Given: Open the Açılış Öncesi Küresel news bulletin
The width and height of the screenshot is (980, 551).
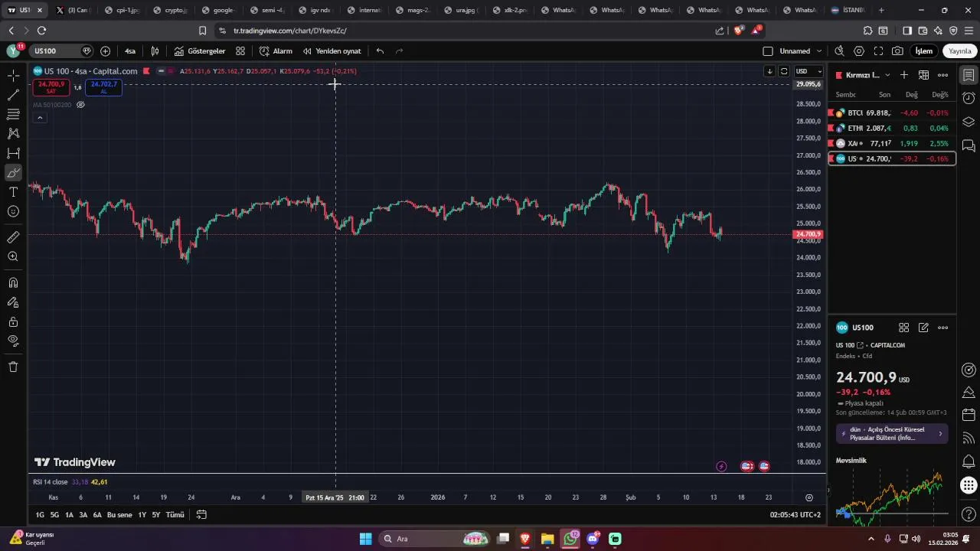Looking at the screenshot, I should click(x=892, y=433).
